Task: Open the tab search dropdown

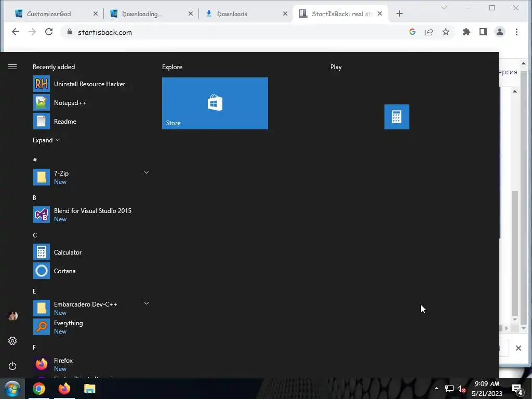Action: [x=444, y=8]
